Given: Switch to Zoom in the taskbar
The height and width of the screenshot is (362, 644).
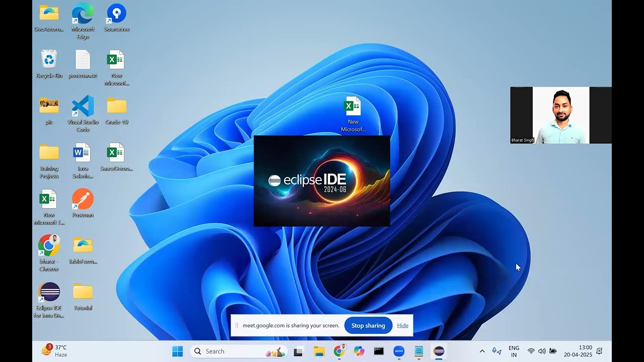Looking at the screenshot, I should pyautogui.click(x=399, y=351).
